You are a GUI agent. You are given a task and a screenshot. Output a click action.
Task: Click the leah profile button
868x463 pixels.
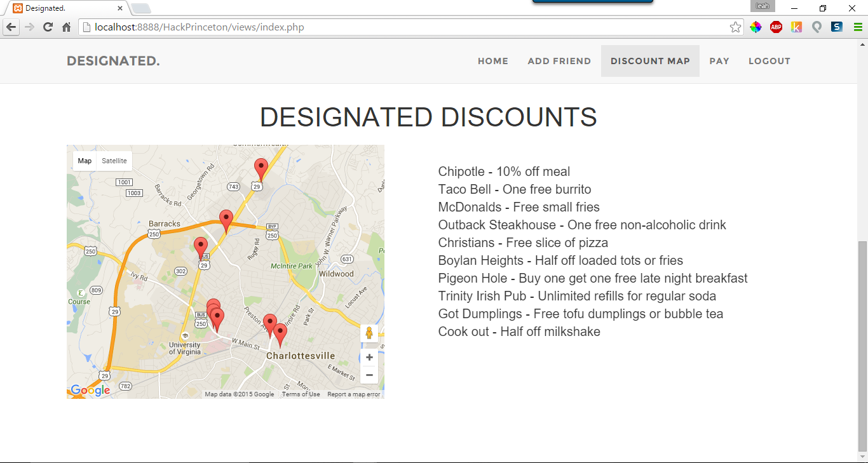click(x=763, y=6)
